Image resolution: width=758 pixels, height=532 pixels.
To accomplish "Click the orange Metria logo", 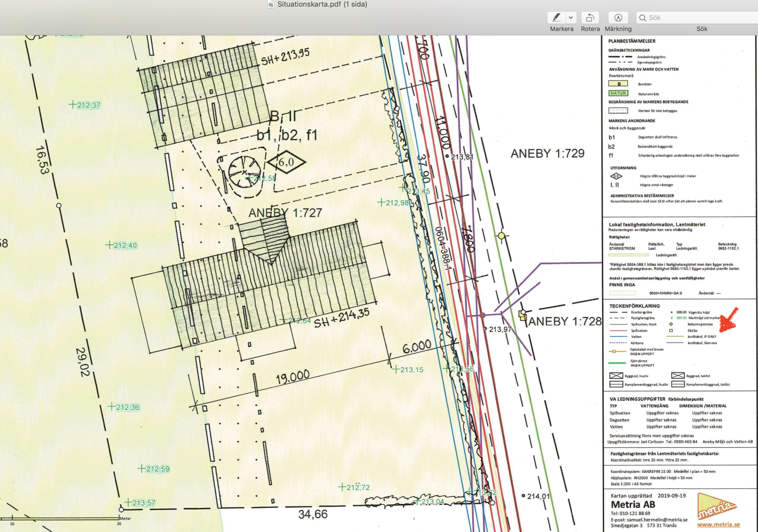I will 716,506.
